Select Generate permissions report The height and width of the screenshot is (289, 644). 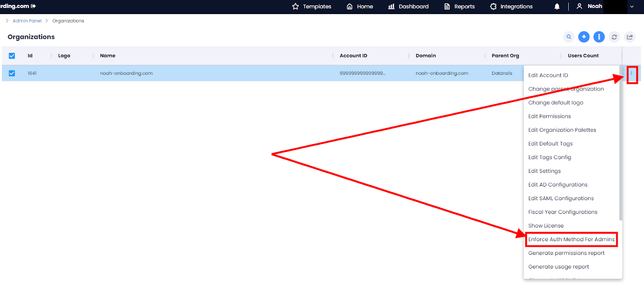(x=566, y=253)
